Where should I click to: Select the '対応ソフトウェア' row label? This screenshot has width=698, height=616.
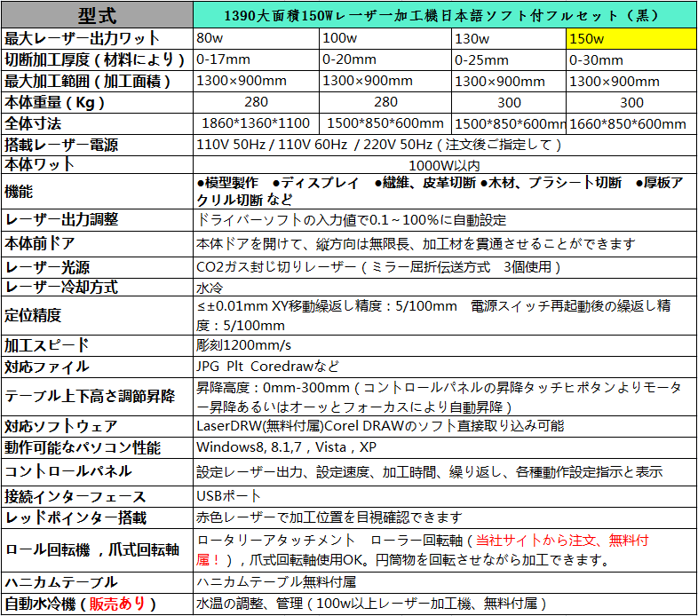click(x=97, y=426)
